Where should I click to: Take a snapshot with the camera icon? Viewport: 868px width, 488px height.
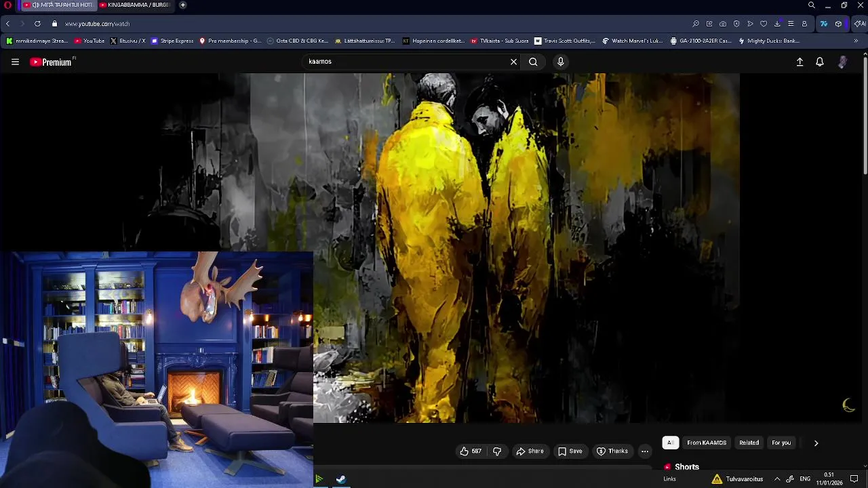pos(723,24)
